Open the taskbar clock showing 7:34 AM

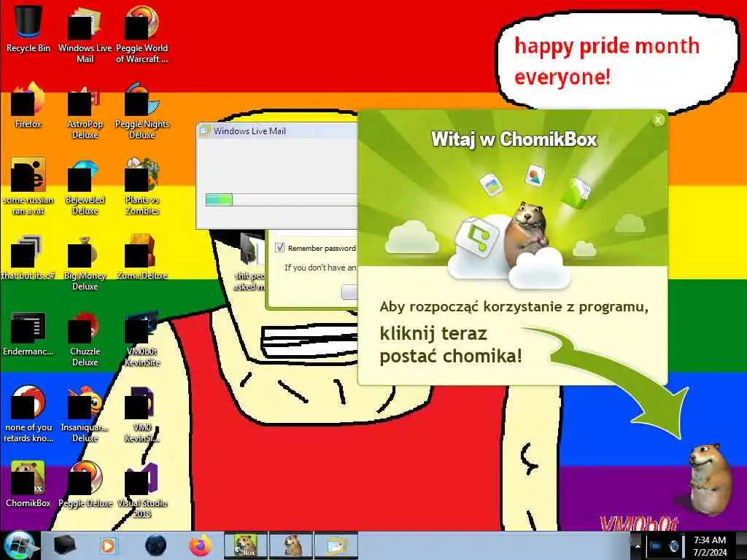pos(710,545)
